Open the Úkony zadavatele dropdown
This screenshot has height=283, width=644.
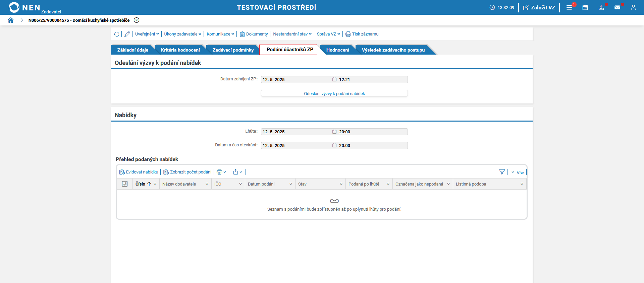tap(182, 34)
